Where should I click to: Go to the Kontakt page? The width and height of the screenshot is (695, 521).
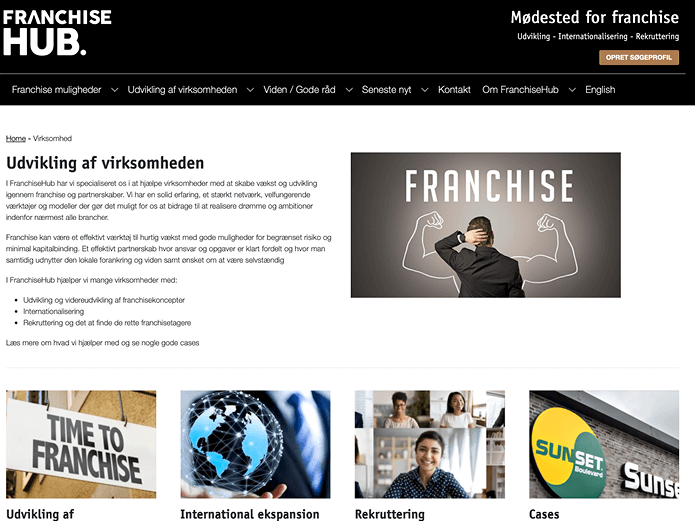[x=454, y=90]
